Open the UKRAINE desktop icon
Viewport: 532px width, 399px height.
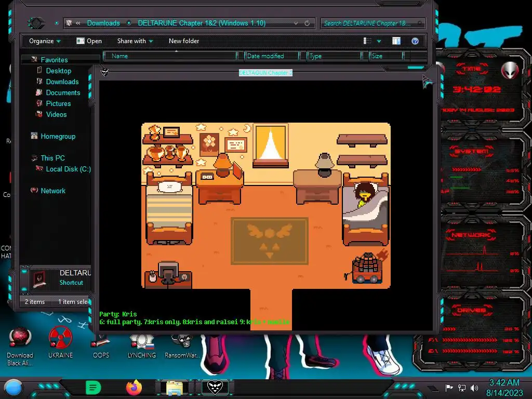tap(60, 343)
